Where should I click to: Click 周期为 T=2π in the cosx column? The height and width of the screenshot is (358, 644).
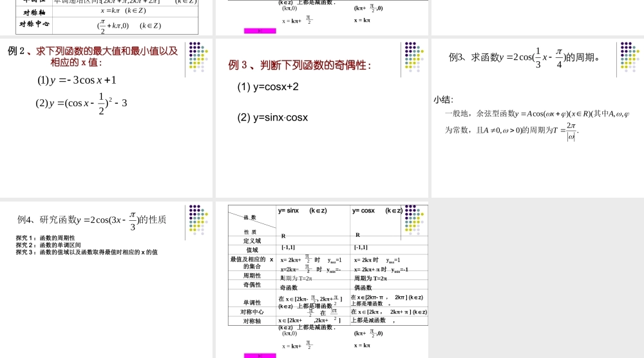click(x=370, y=278)
